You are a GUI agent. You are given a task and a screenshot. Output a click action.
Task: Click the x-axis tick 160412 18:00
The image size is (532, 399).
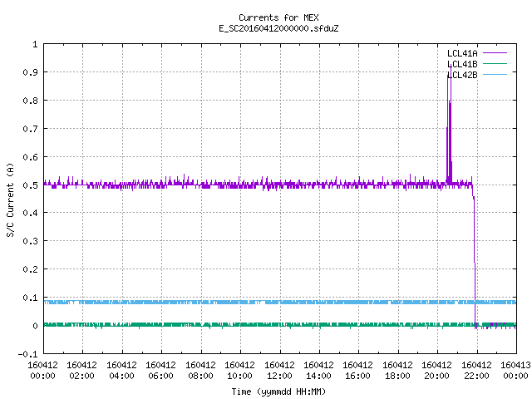pos(397,370)
